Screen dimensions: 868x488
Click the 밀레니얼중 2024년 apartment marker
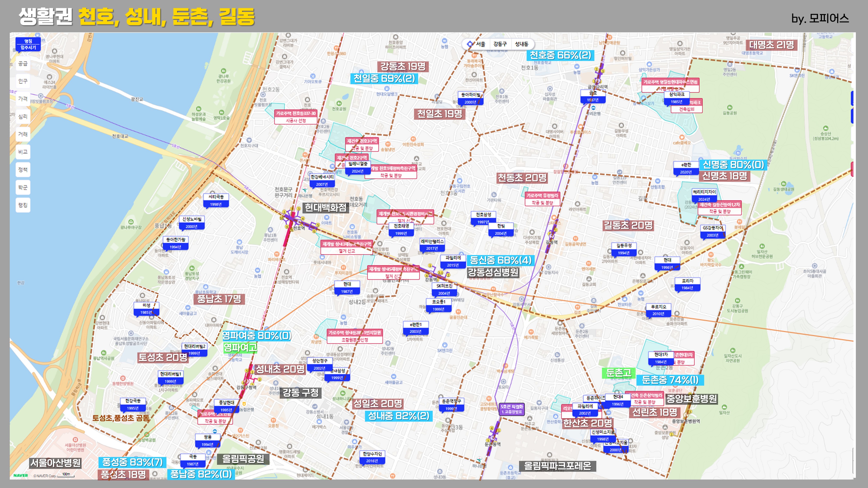pos(358,167)
